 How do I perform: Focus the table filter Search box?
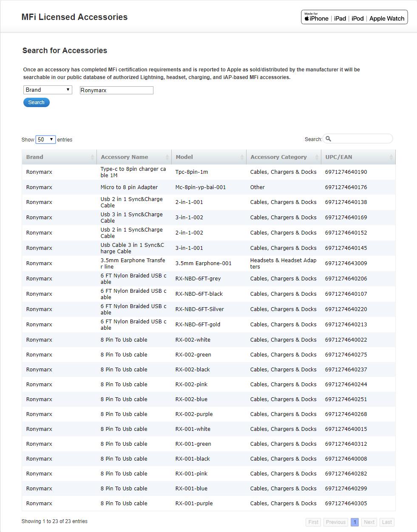pyautogui.click(x=358, y=139)
